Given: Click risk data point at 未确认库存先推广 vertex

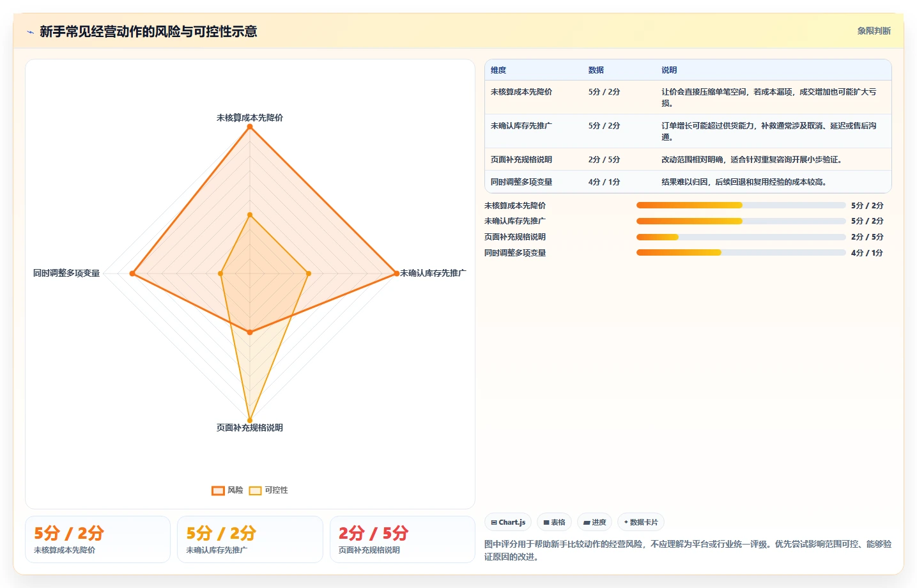Looking at the screenshot, I should click(x=396, y=274).
